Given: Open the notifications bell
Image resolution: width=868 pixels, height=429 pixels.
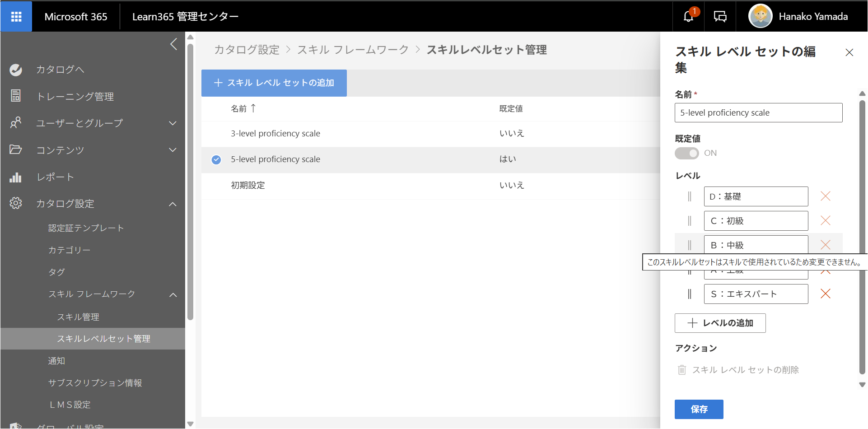Looking at the screenshot, I should click(x=689, y=17).
